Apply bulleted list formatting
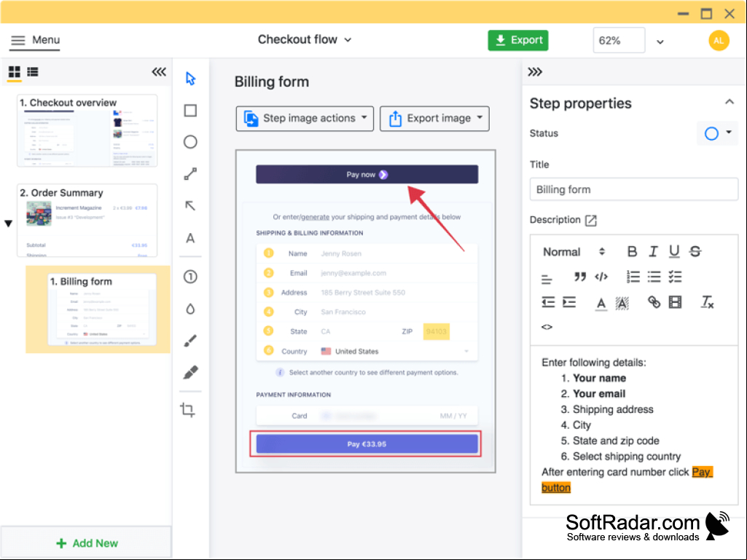Viewport: 747px width, 560px height. [x=654, y=277]
